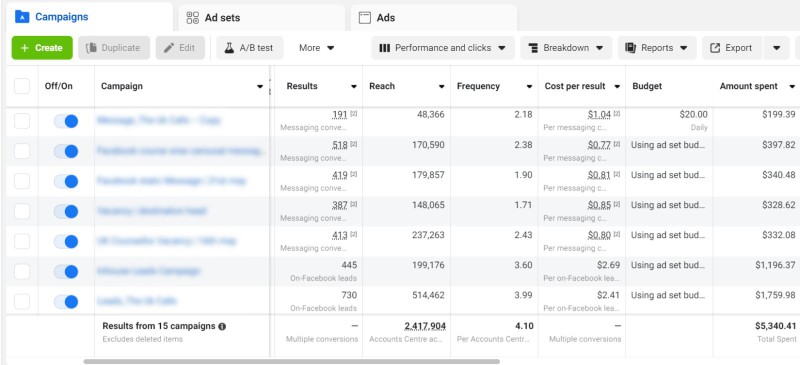Viewport: 800px width, 365px height.
Task: Click the A/B test flask icon
Action: (x=230, y=48)
